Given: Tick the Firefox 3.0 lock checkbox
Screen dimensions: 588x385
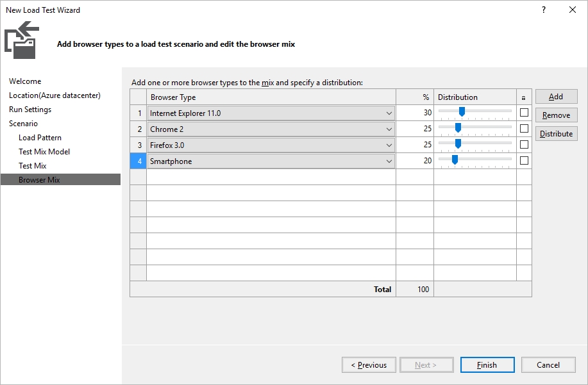Looking at the screenshot, I should pos(524,145).
